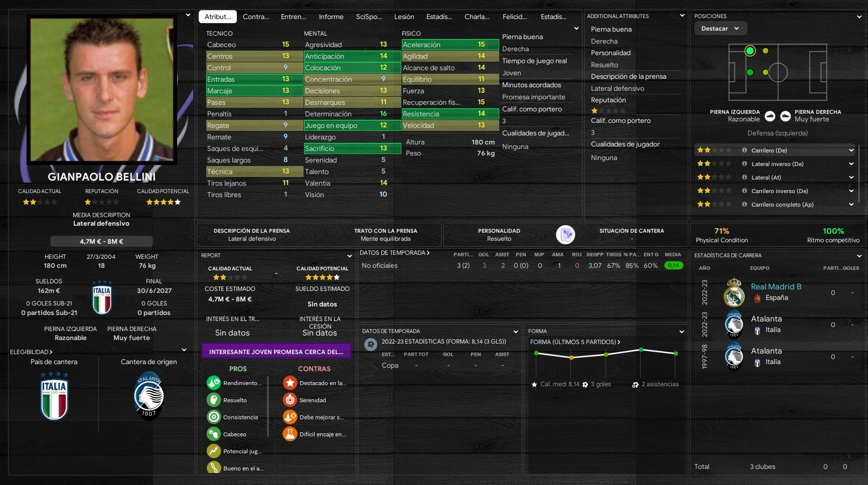This screenshot has width=868, height=485.
Task: Click the Interesante joven promesa purple banner
Action: click(x=276, y=352)
